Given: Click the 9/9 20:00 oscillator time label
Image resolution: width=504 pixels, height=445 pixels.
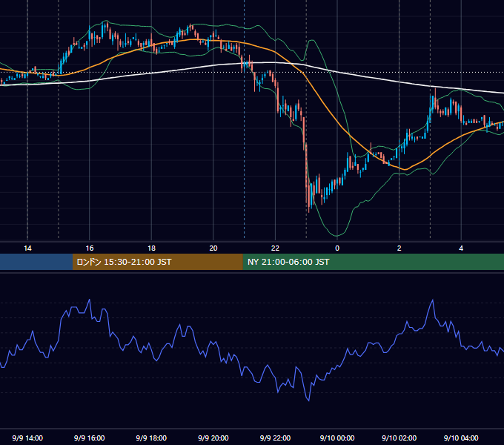Looking at the screenshot, I should 213,438.
